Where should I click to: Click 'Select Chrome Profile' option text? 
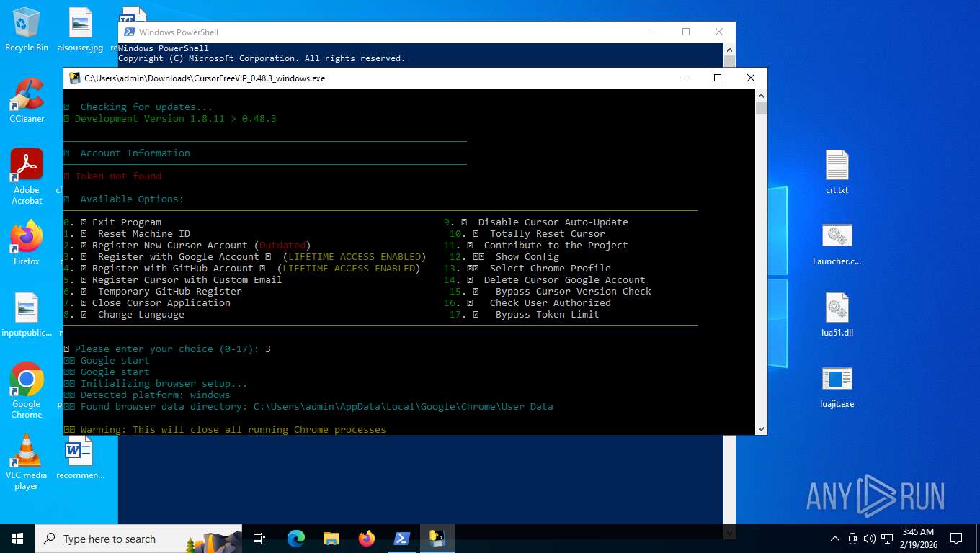coord(551,269)
